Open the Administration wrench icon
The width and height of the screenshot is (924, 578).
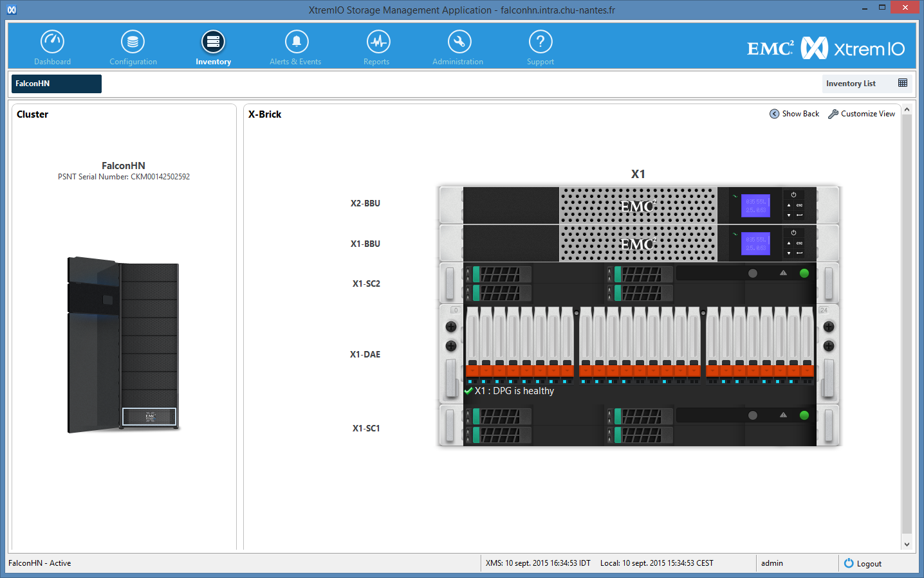pos(459,42)
